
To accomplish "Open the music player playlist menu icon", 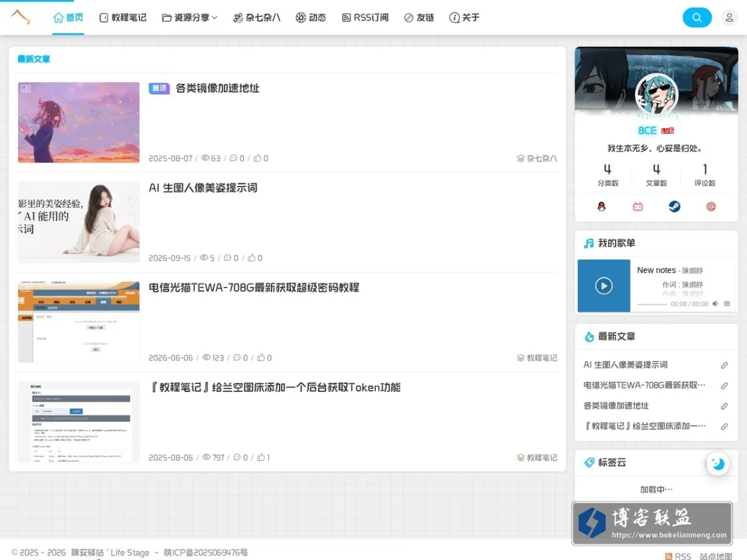I will coord(727,304).
